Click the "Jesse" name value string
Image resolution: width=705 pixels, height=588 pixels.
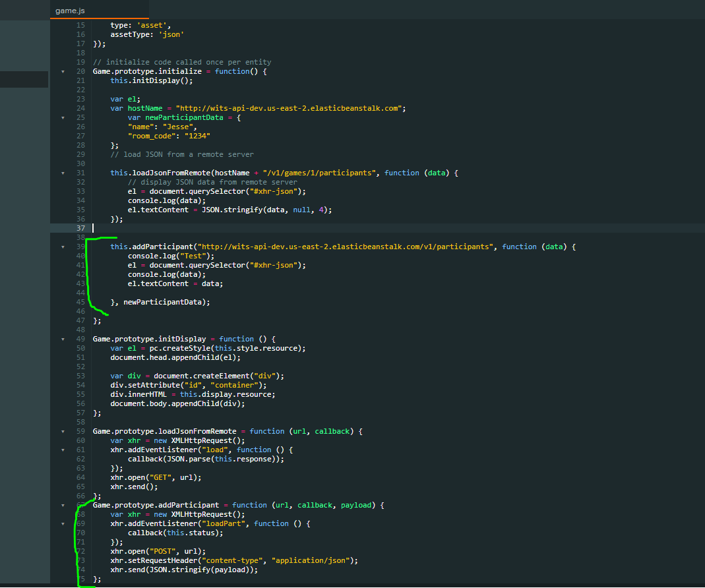(x=179, y=127)
